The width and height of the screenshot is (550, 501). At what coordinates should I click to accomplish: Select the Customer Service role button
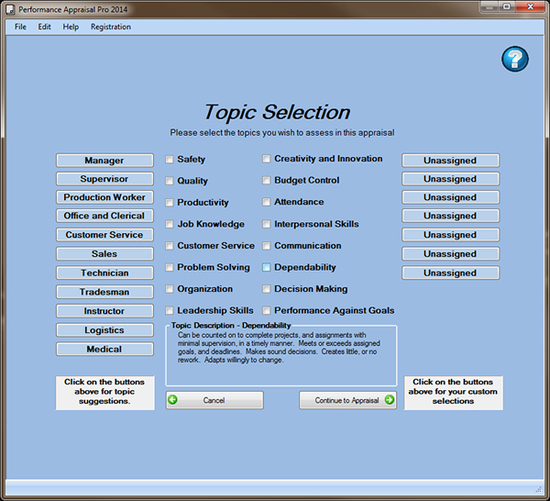[x=105, y=235]
